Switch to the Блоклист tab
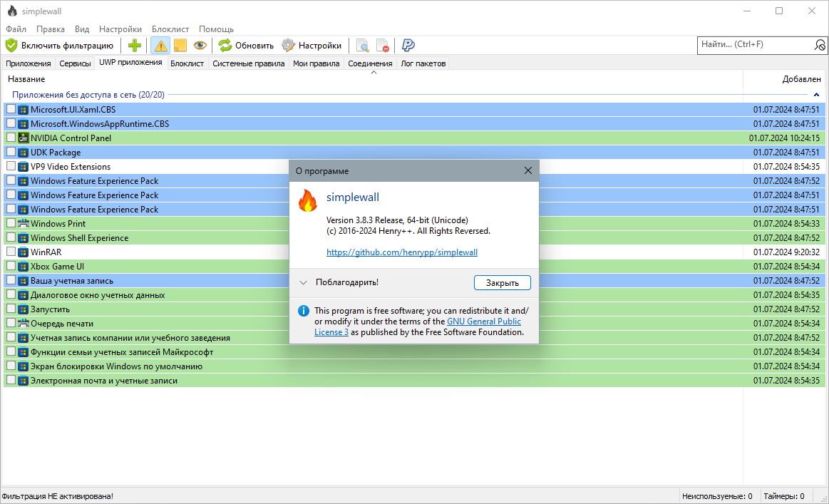Viewport: 829px width, 504px height. (187, 63)
